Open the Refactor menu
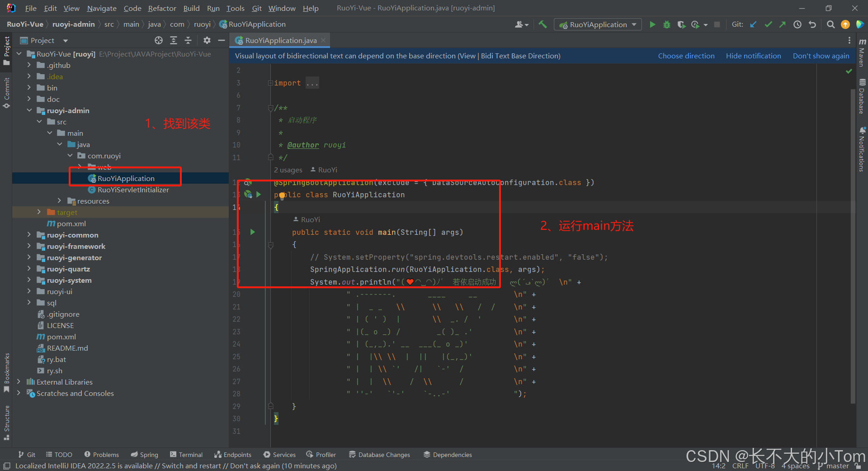 point(162,8)
